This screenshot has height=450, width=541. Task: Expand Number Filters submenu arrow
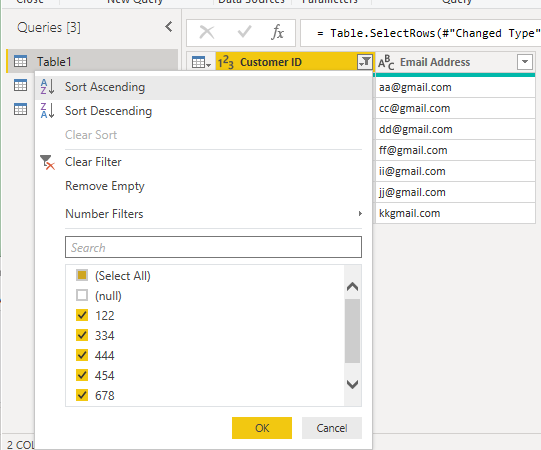360,214
